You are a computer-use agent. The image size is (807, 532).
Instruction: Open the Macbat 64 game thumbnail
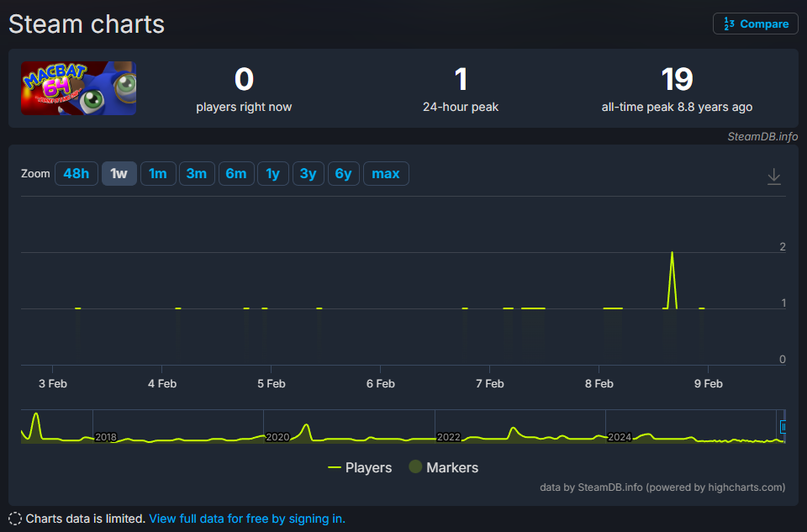(79, 88)
